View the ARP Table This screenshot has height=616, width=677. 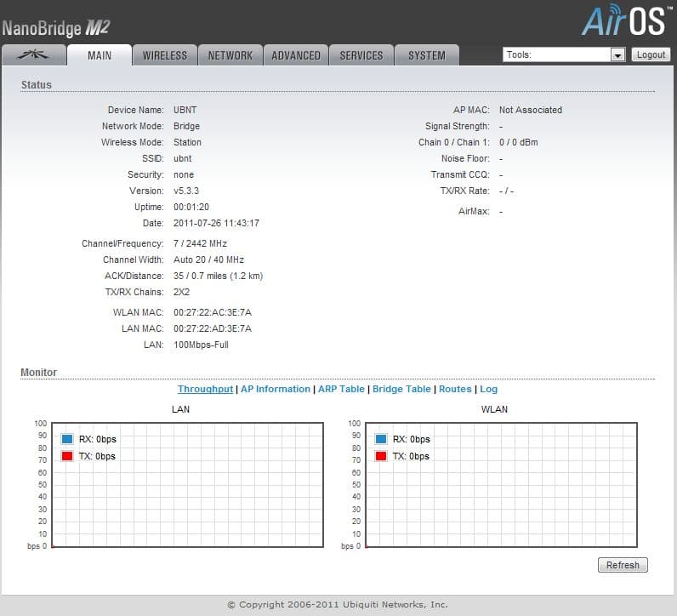pos(341,389)
